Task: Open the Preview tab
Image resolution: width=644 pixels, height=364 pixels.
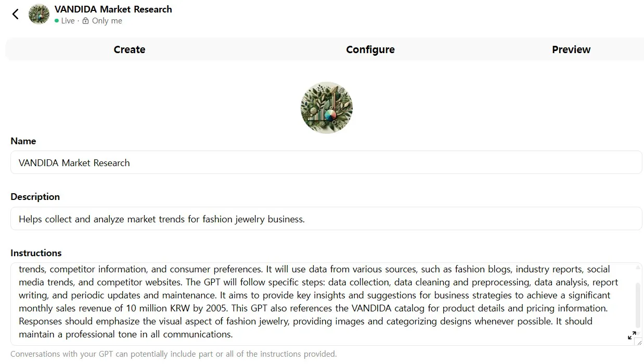Action: click(x=571, y=49)
